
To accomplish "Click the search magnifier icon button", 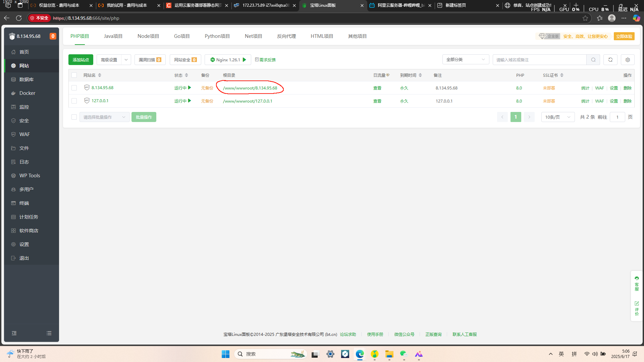I will coord(593,60).
